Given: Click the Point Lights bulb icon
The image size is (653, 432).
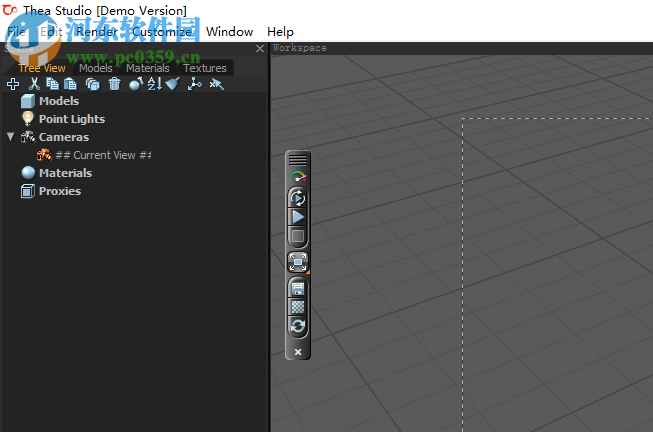Looking at the screenshot, I should tap(28, 119).
